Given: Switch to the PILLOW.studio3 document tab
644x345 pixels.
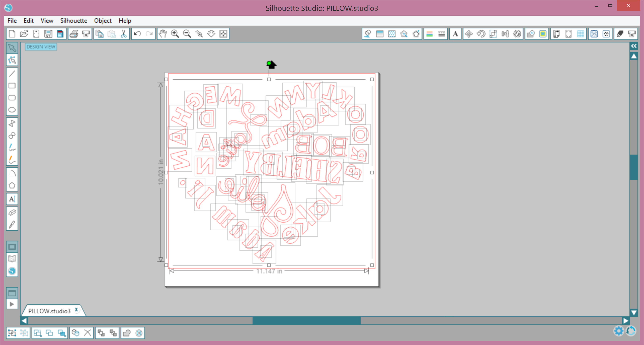Looking at the screenshot, I should [49, 311].
